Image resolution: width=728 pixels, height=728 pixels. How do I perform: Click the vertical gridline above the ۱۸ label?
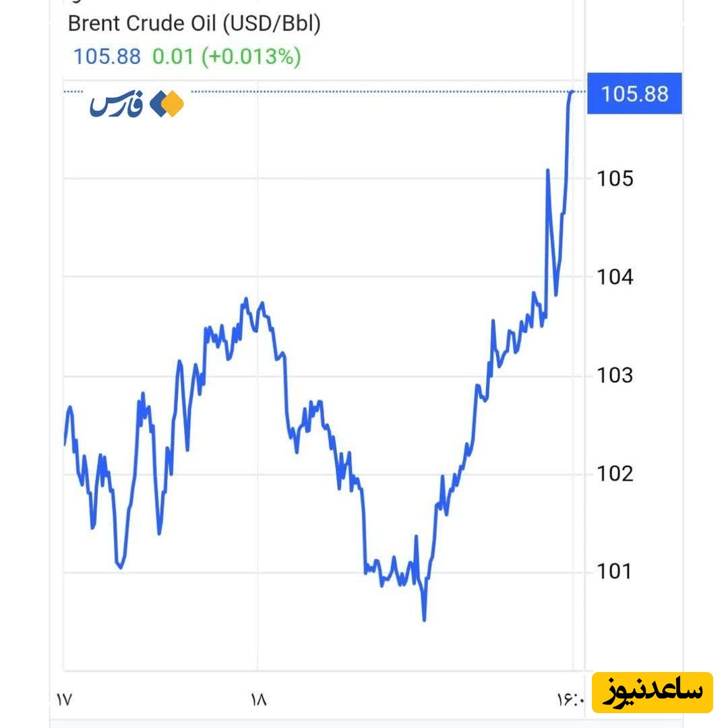pyautogui.click(x=258, y=472)
